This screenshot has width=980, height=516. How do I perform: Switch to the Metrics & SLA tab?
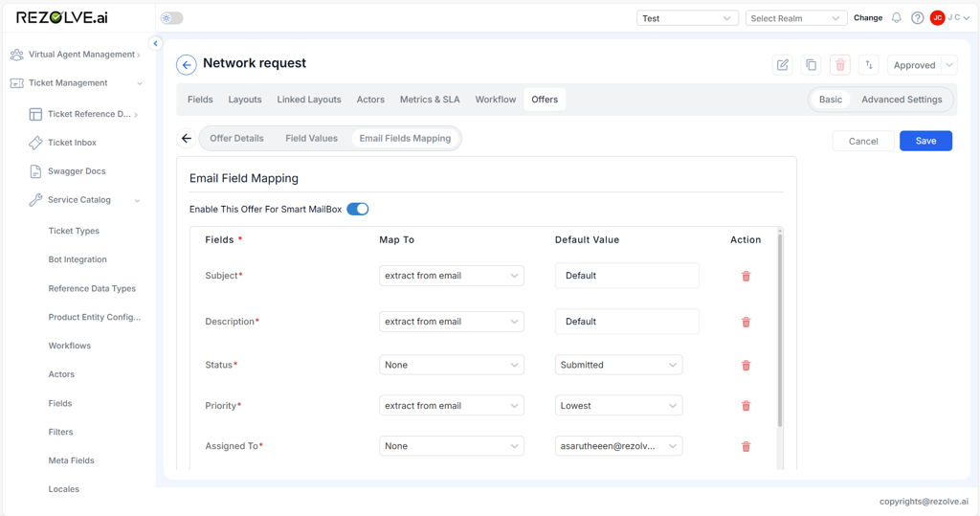pos(430,100)
